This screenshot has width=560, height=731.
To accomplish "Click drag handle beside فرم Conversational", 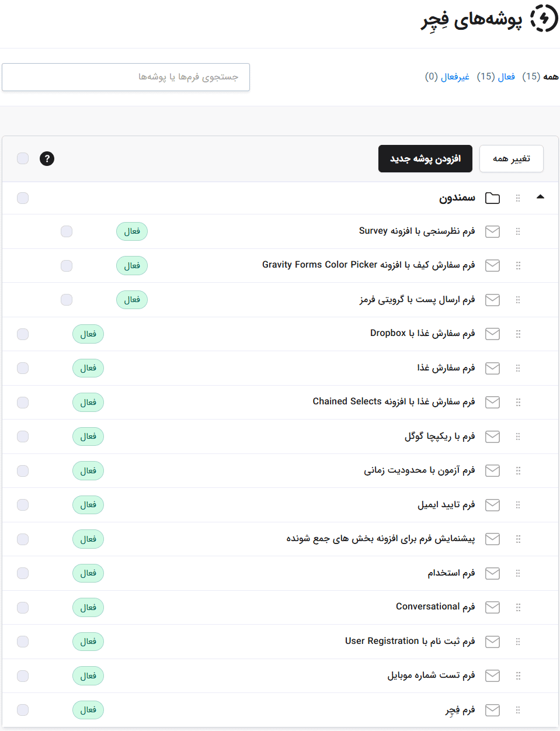I will click(518, 608).
